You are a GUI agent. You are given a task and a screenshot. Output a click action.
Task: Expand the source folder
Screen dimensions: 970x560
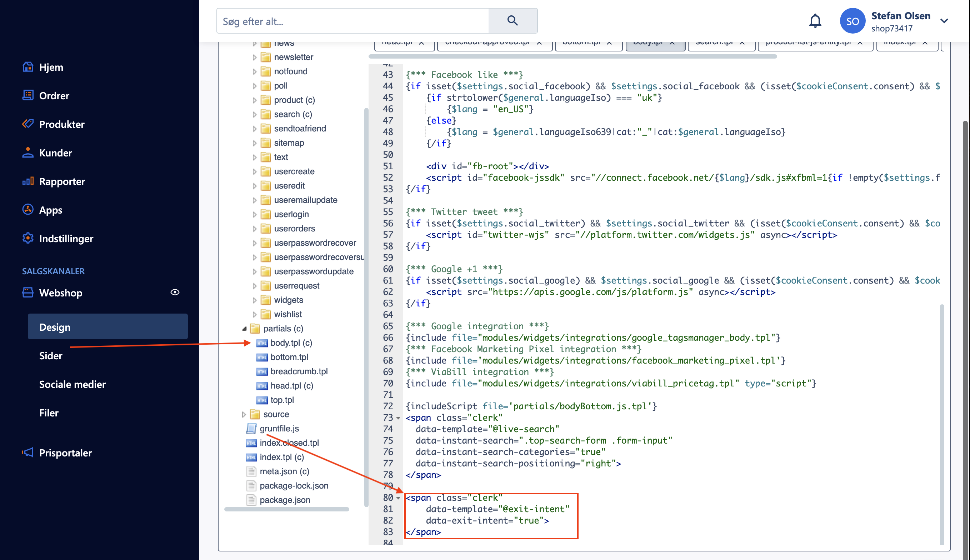coord(245,414)
